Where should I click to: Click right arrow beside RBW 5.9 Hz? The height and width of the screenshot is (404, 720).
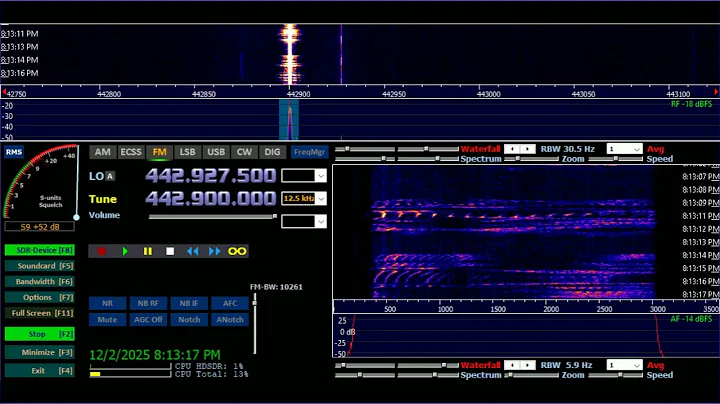(527, 365)
